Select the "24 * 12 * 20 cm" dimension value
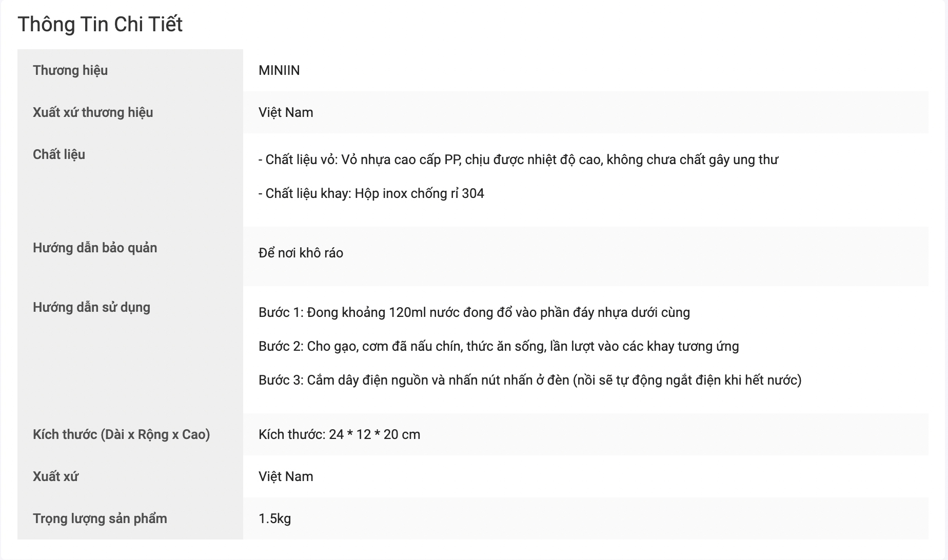The height and width of the screenshot is (560, 948). 374,434
